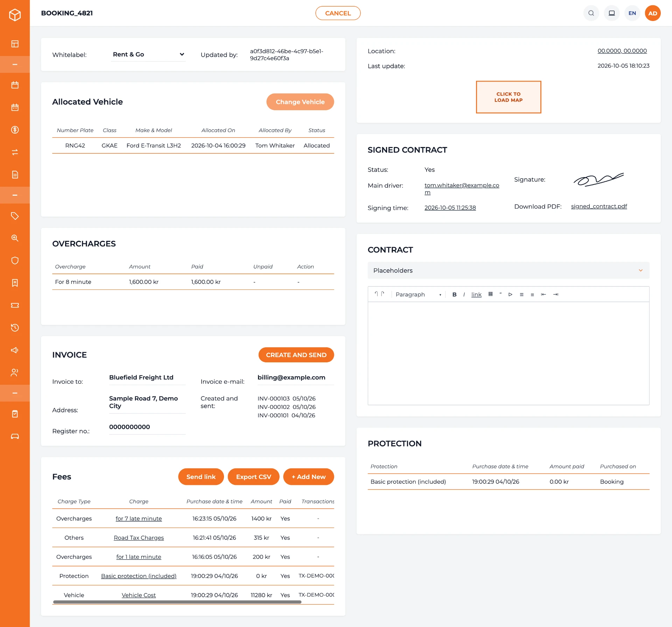The image size is (672, 627).
Task: Open the shield icon in sidebar
Action: pos(15,260)
